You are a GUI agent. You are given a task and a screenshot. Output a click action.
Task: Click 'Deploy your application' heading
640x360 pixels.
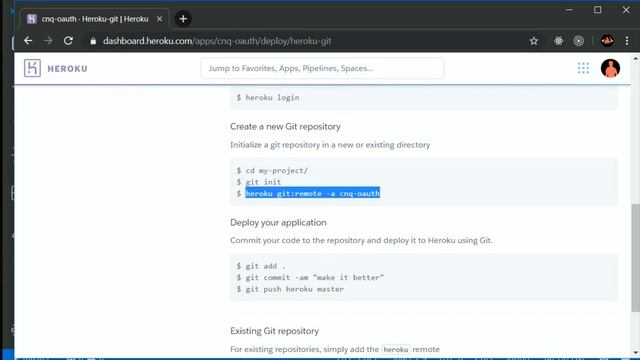[278, 222]
